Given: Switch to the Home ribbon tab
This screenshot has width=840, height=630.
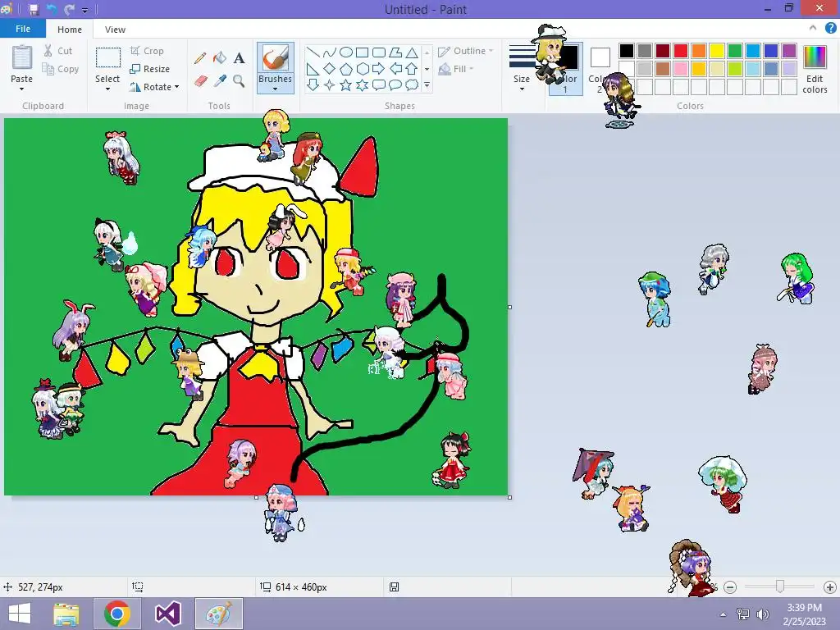Looking at the screenshot, I should pyautogui.click(x=70, y=30).
